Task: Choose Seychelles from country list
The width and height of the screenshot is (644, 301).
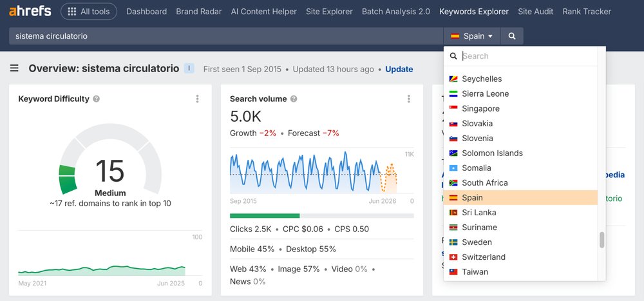Action: 521,79
